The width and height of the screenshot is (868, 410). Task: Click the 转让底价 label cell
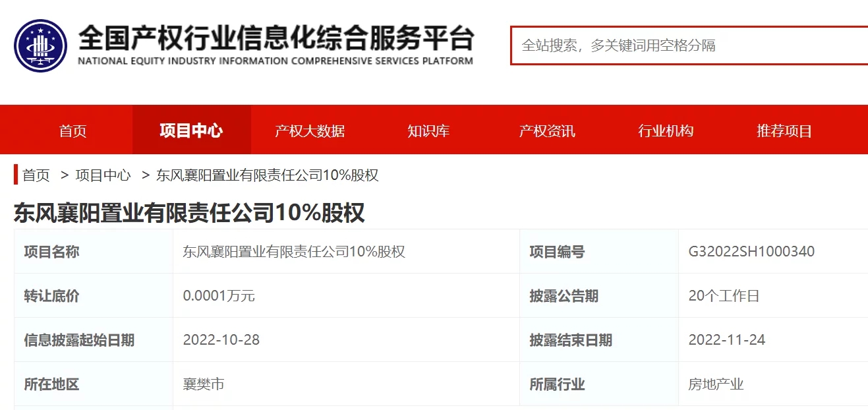coord(94,296)
